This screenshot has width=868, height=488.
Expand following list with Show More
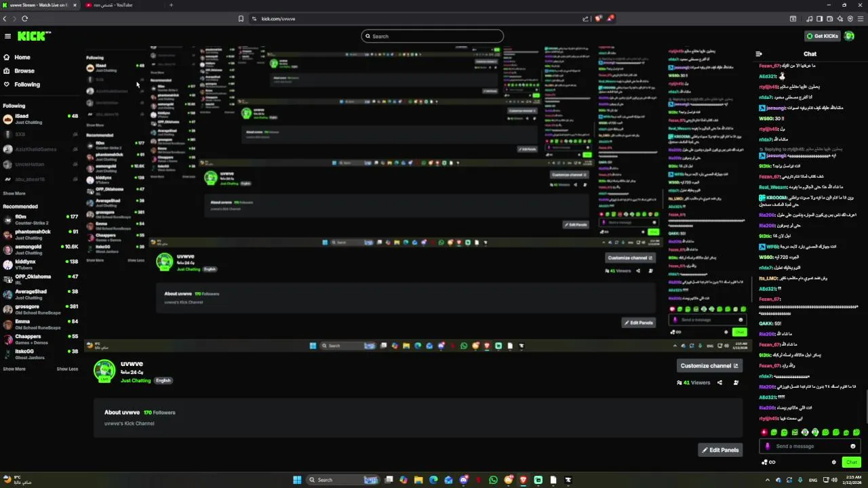pos(14,193)
